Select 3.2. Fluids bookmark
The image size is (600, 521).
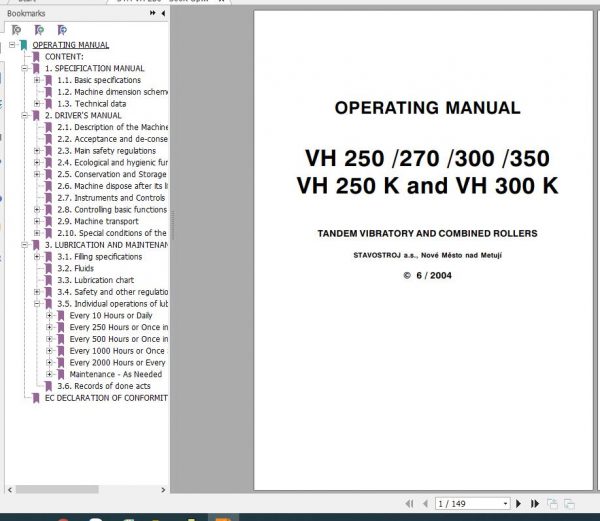75,269
